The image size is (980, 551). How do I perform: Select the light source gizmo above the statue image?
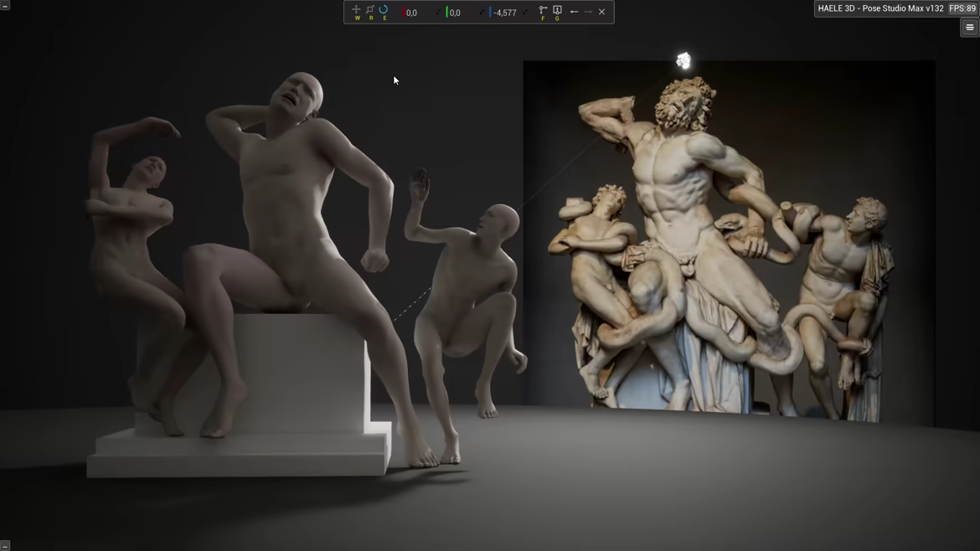point(683,60)
